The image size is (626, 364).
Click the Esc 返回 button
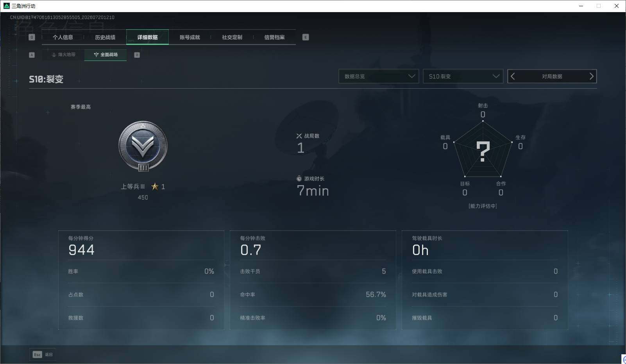(43, 354)
